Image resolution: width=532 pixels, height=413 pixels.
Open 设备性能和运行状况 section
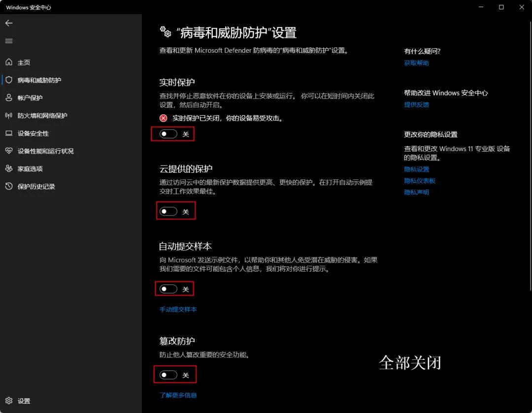tap(70, 151)
